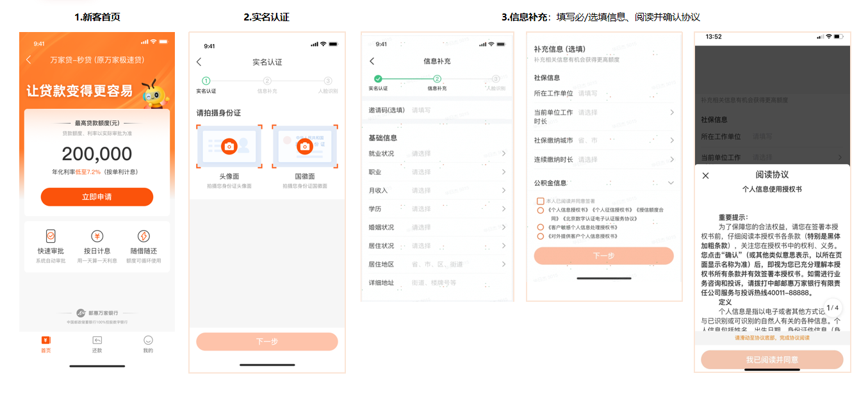Viewport: 868px width, 396px height.
Task: Open the 居住状况 selector
Action: tap(437, 246)
